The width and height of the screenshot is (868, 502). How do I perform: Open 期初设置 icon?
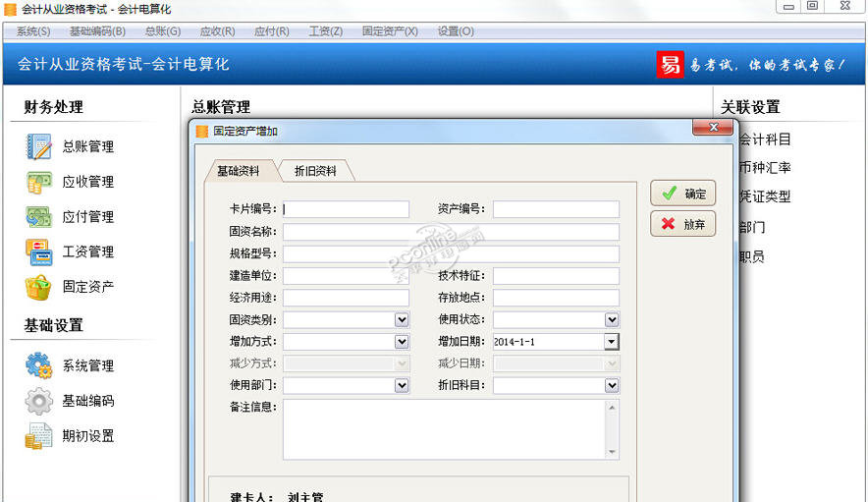point(38,436)
